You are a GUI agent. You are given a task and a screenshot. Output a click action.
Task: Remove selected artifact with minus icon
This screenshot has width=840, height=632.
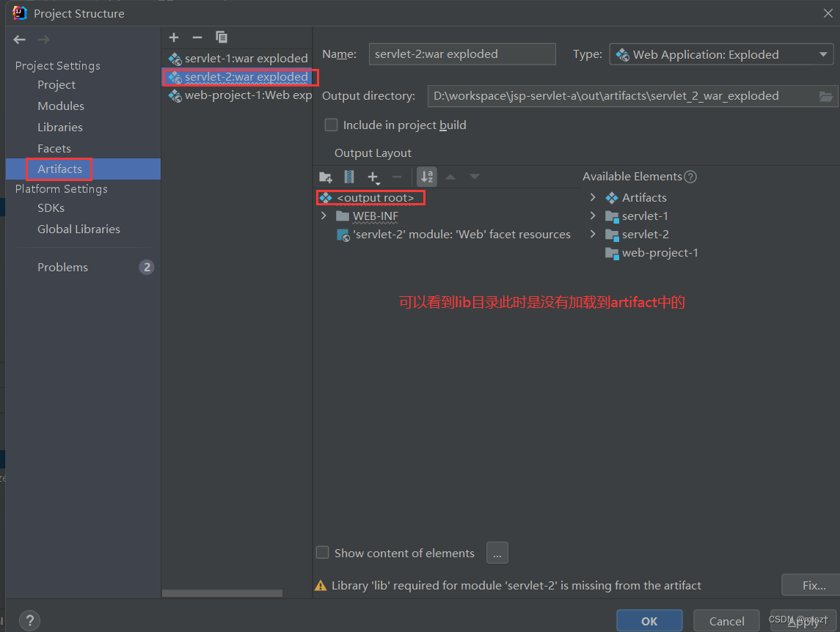(x=197, y=37)
